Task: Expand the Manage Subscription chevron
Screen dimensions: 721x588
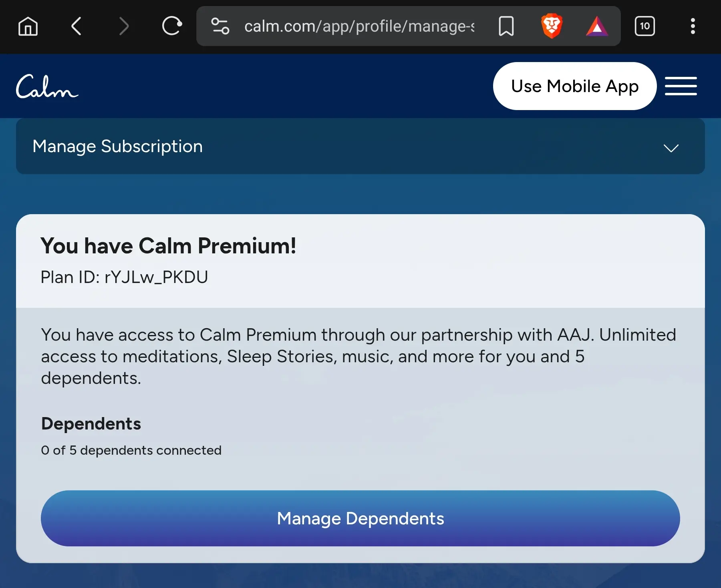Action: pyautogui.click(x=671, y=148)
